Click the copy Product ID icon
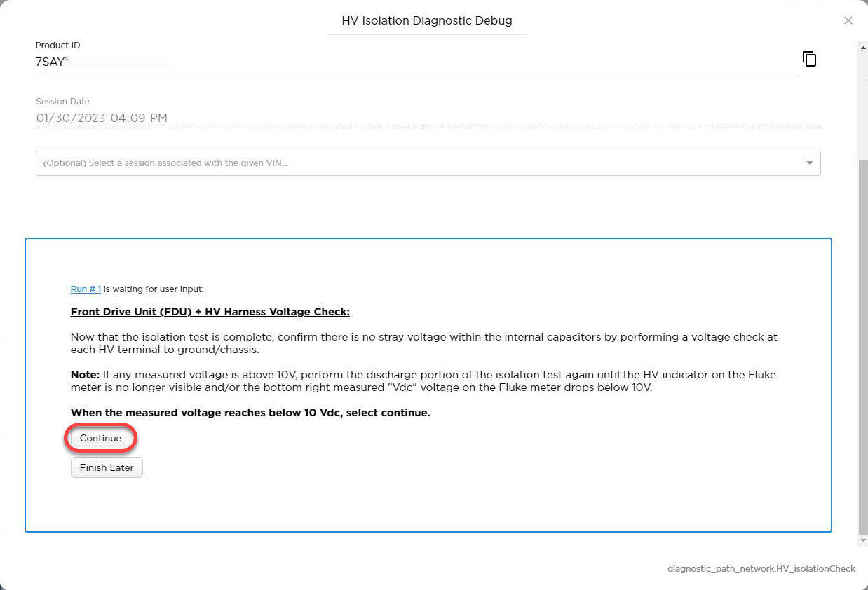Viewport: 868px width, 590px height. tap(810, 60)
